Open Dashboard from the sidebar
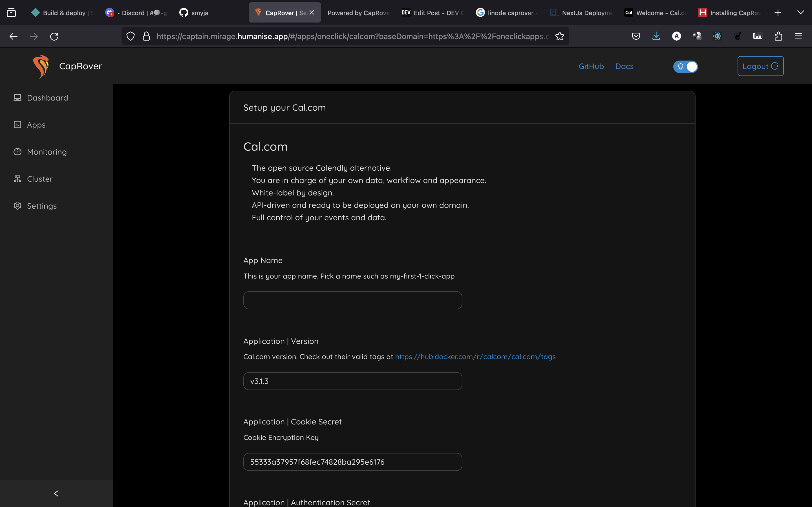 click(x=47, y=97)
